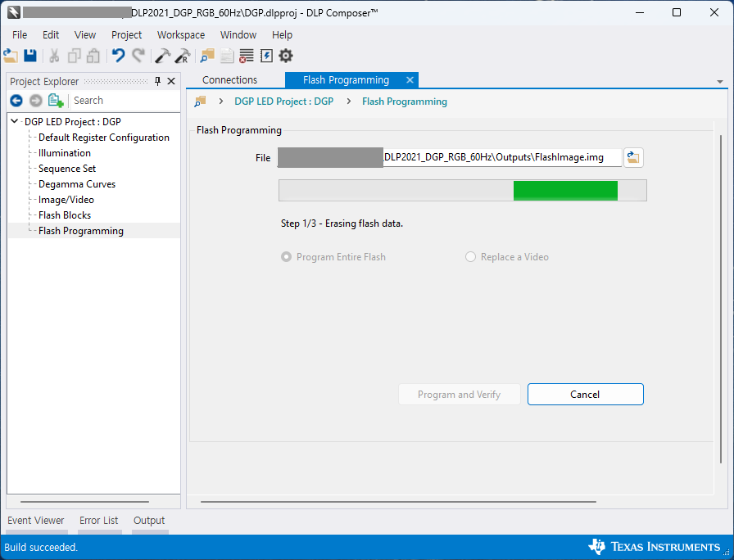The width and height of the screenshot is (734, 560).
Task: Expand breadcrumb chevron before Flash Programming
Action: coord(349,101)
